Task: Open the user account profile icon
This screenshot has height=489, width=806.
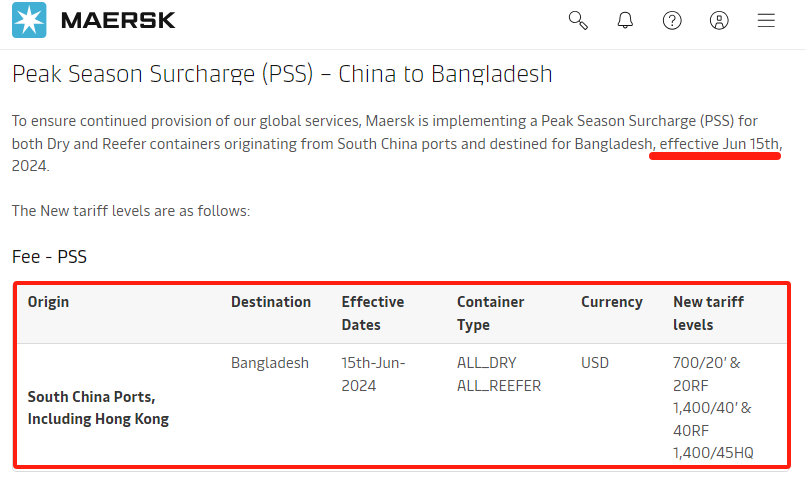Action: tap(719, 20)
